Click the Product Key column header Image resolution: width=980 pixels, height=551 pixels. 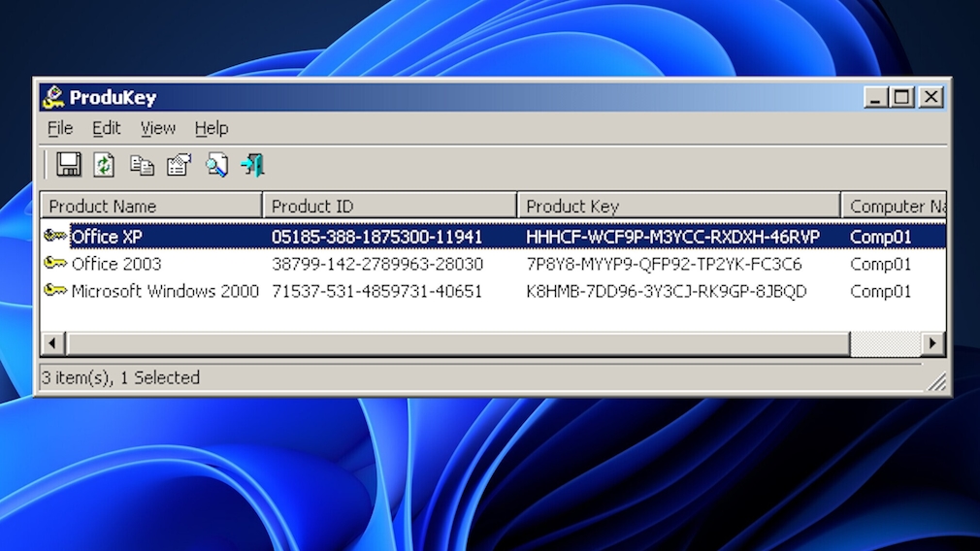pos(678,206)
